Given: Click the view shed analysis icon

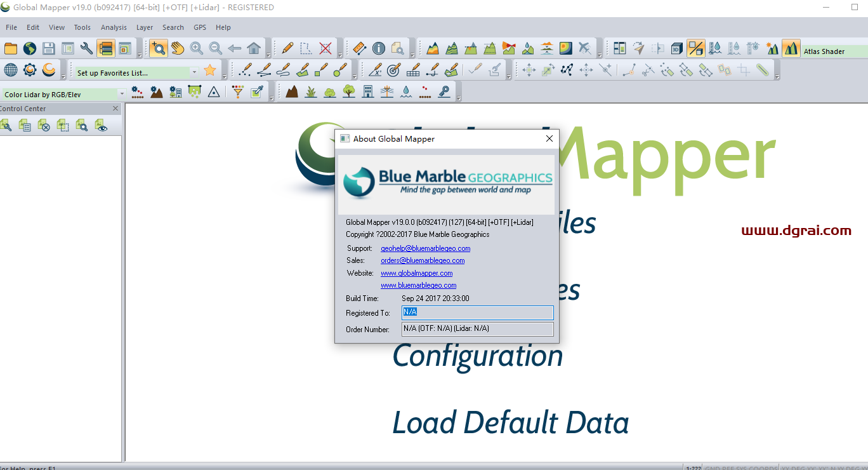Looking at the screenshot, I should 509,48.
